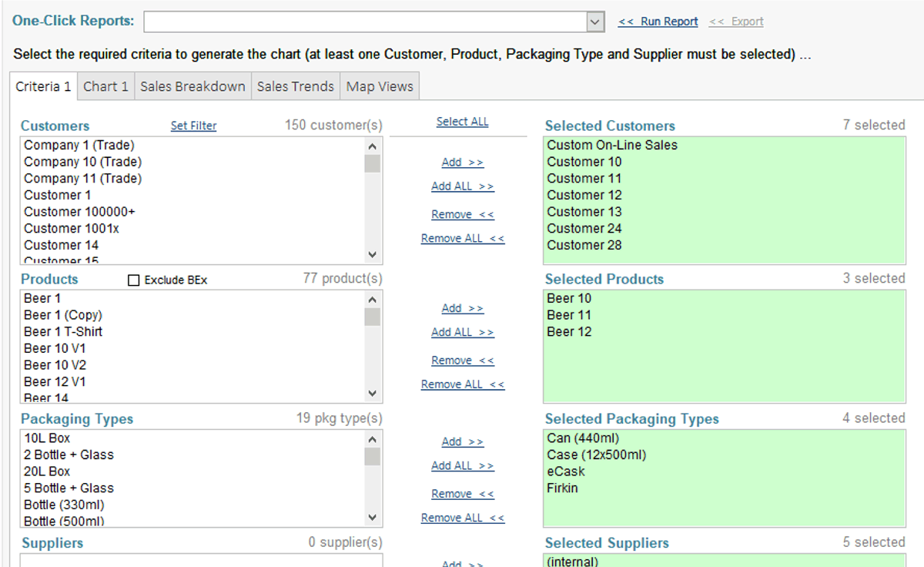This screenshot has width=924, height=567.
Task: Toggle the Exclude BEx checkbox
Action: pyautogui.click(x=134, y=280)
